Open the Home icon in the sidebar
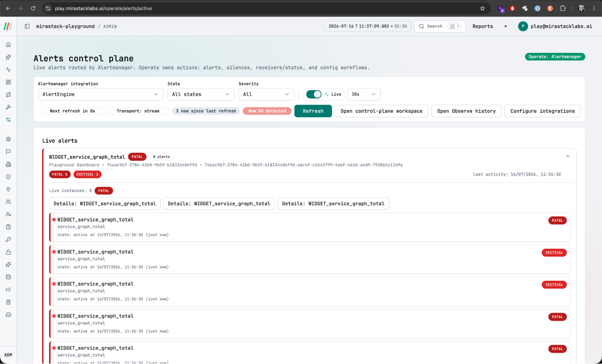602x364 pixels. click(x=8, y=45)
